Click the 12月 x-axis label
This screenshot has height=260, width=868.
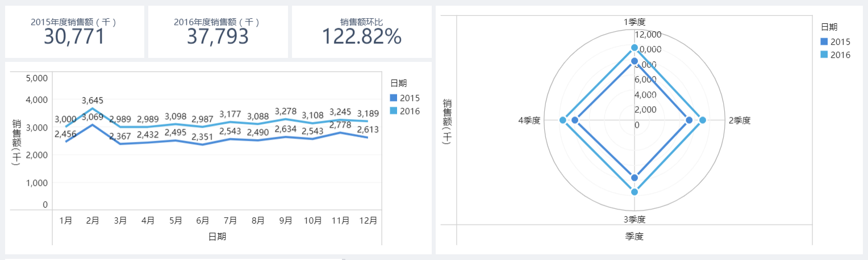[368, 220]
